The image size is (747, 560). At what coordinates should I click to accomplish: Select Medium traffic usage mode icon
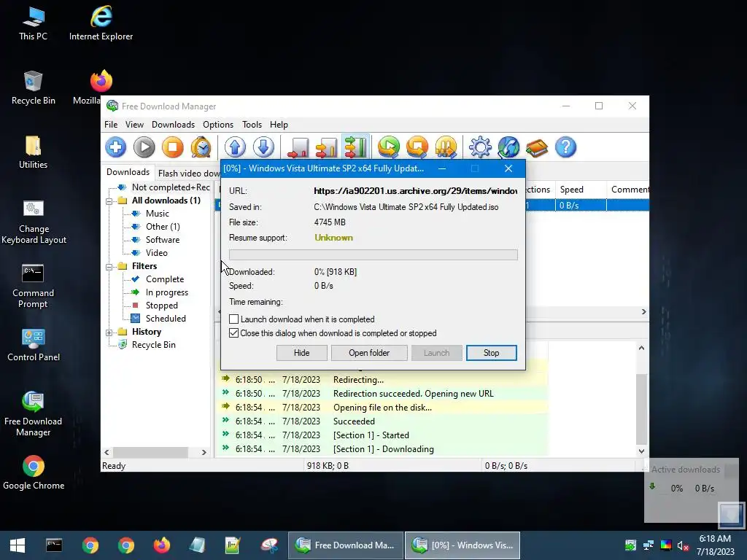326,147
